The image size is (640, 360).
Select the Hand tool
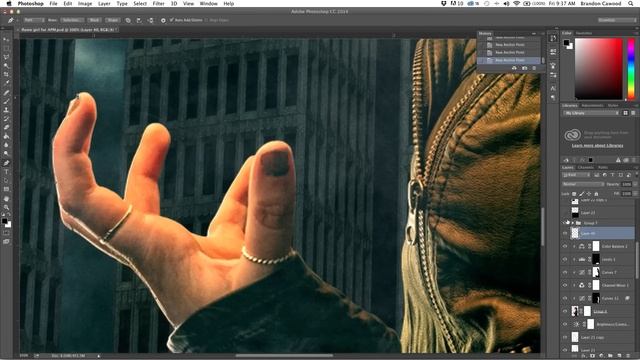click(x=6, y=199)
